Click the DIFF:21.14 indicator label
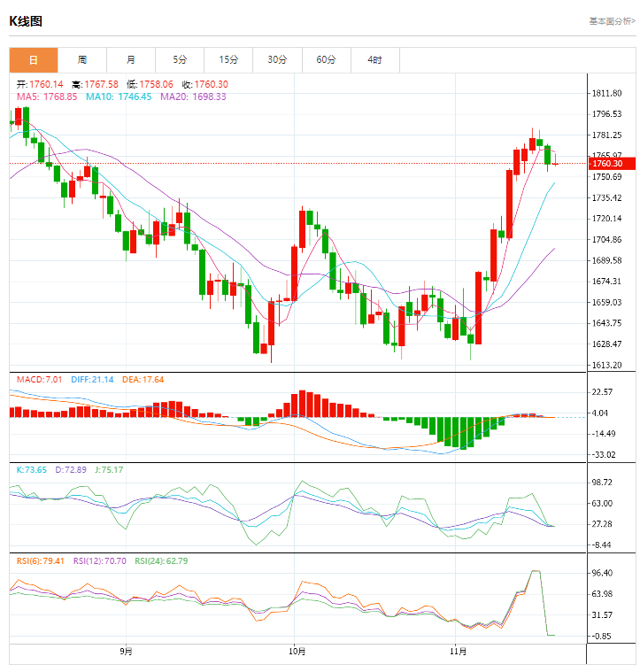640x672 pixels. [x=93, y=380]
